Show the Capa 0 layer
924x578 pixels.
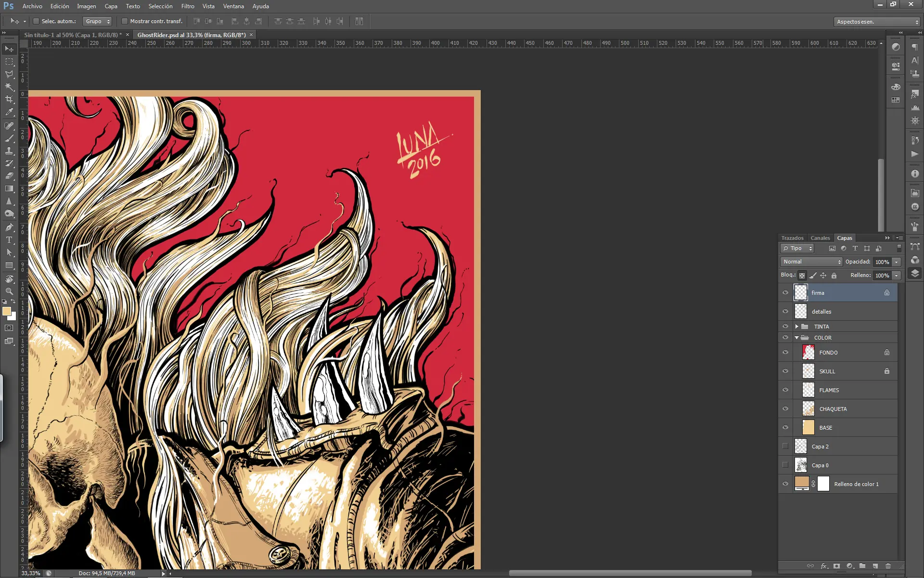pos(785,465)
